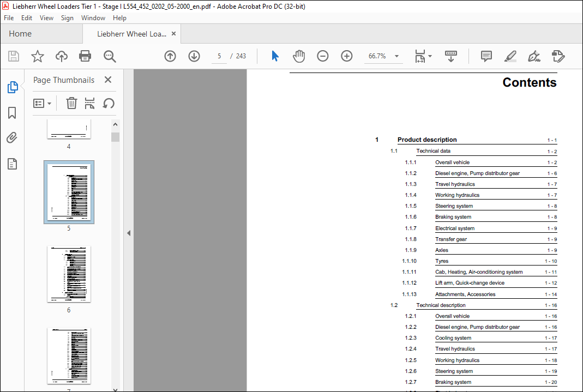The height and width of the screenshot is (392, 583).
Task: Collapse the navigation pane arrow
Action: pyautogui.click(x=129, y=233)
